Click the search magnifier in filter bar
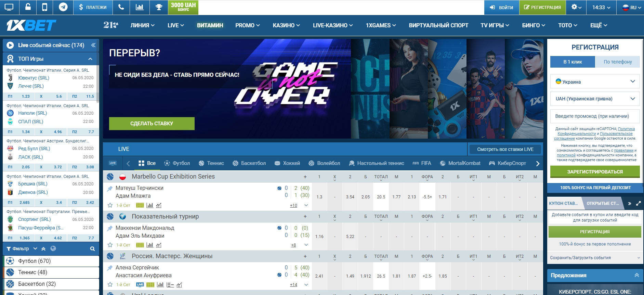 point(92,249)
